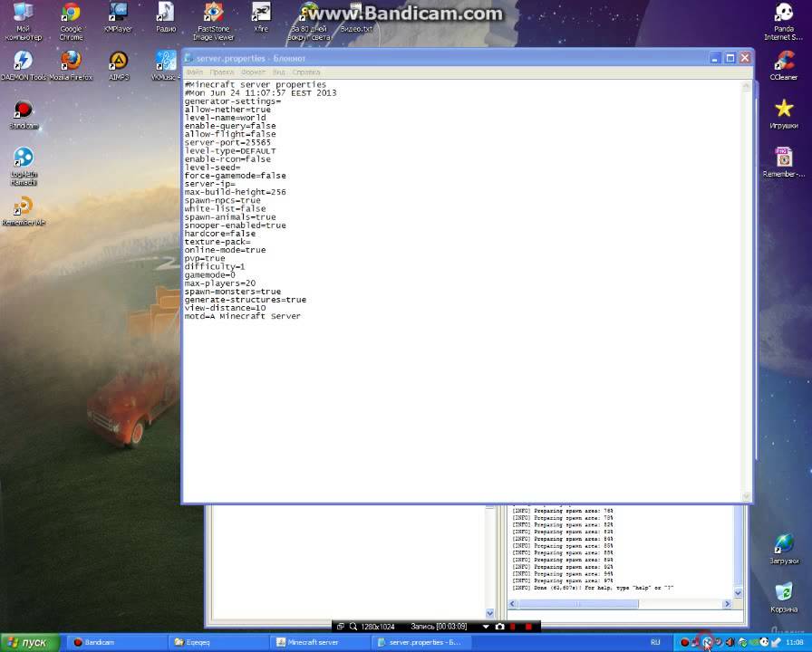The image size is (812, 652).
Task: Click the line 'white-list=false'
Action: (x=225, y=208)
